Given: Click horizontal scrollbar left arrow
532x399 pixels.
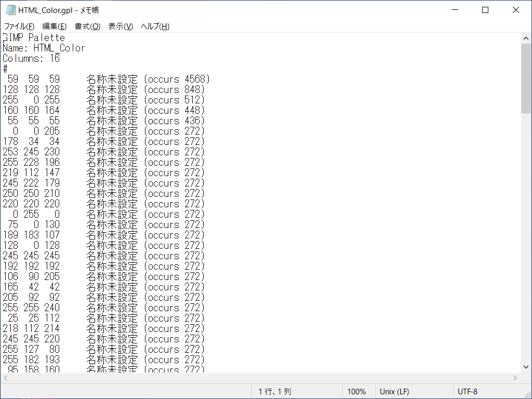Looking at the screenshot, I should tap(5, 378).
